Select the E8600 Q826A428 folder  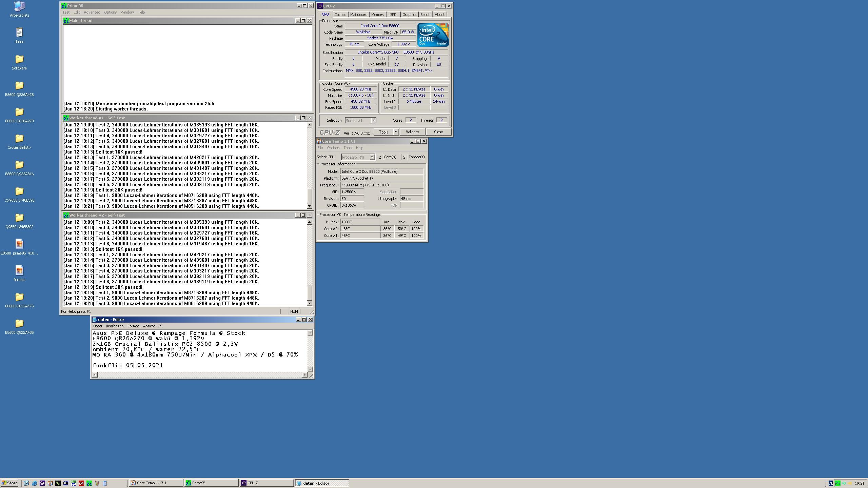(x=19, y=88)
